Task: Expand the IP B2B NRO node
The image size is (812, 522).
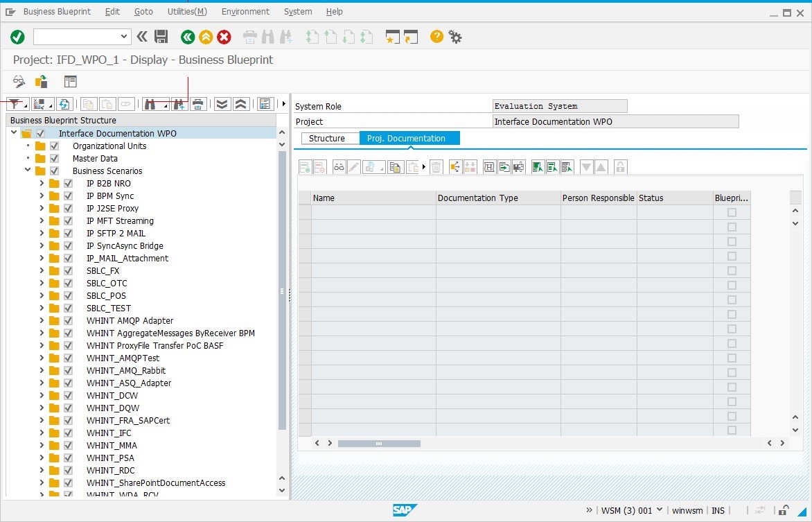Action: tap(42, 183)
